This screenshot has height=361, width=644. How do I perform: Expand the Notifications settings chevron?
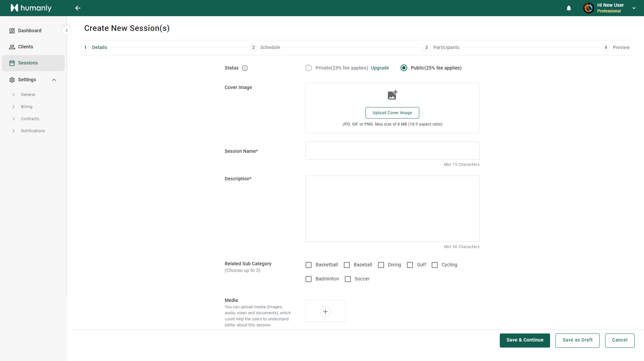click(13, 131)
